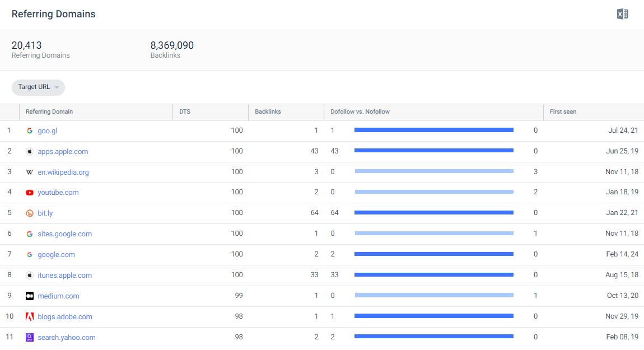This screenshot has width=644, height=350.
Task: Select the Adobe icon next to blogs.adobe.com
Action: point(29,316)
